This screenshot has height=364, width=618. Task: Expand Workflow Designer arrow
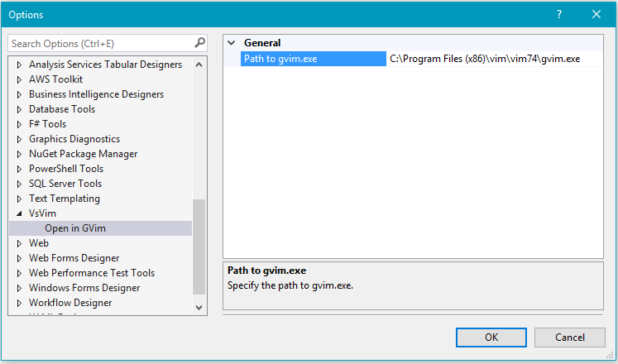click(x=19, y=304)
